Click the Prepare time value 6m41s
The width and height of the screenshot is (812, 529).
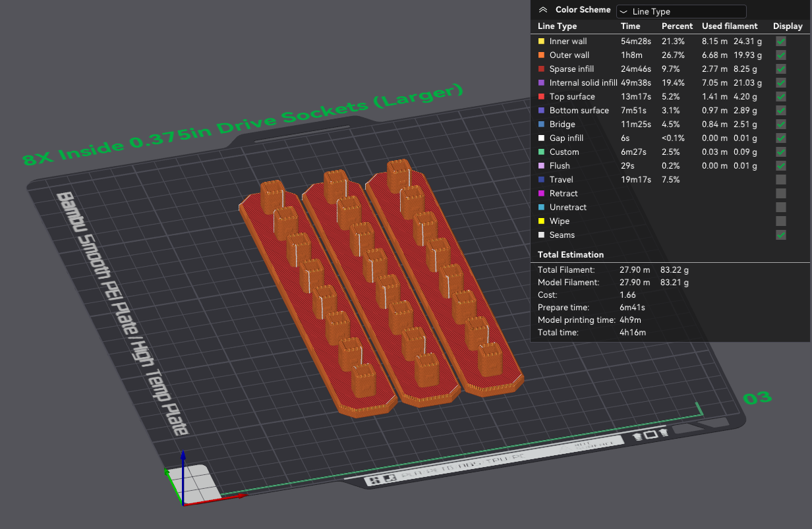[x=632, y=308]
